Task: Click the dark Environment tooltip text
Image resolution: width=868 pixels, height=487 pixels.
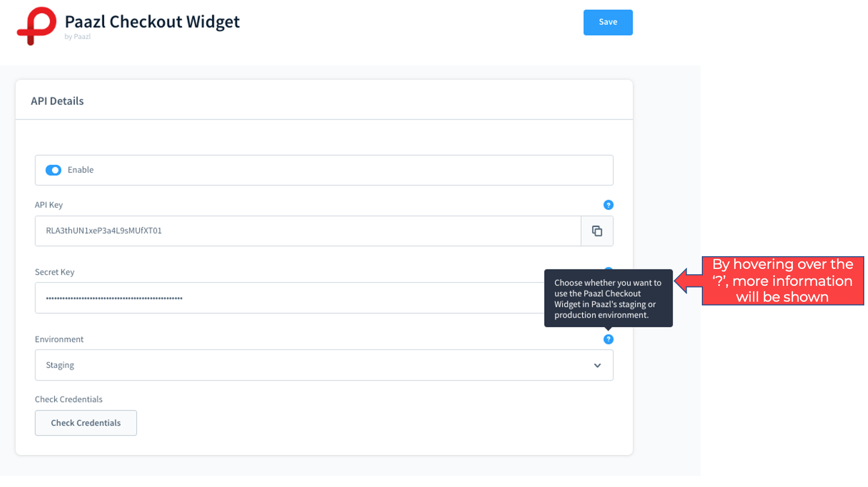Action: click(x=608, y=299)
